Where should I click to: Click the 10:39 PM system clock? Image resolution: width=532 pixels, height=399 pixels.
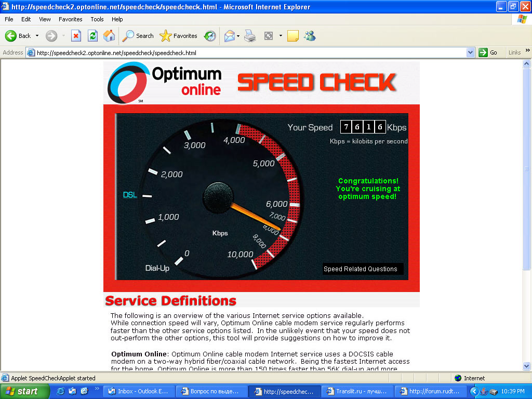point(513,391)
